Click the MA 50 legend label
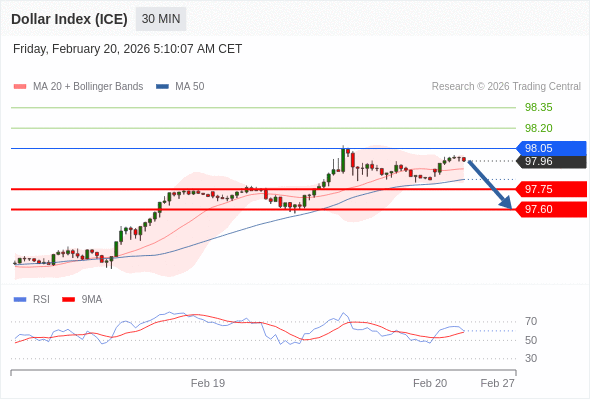Image resolution: width=590 pixels, height=400 pixels. pyautogui.click(x=190, y=87)
